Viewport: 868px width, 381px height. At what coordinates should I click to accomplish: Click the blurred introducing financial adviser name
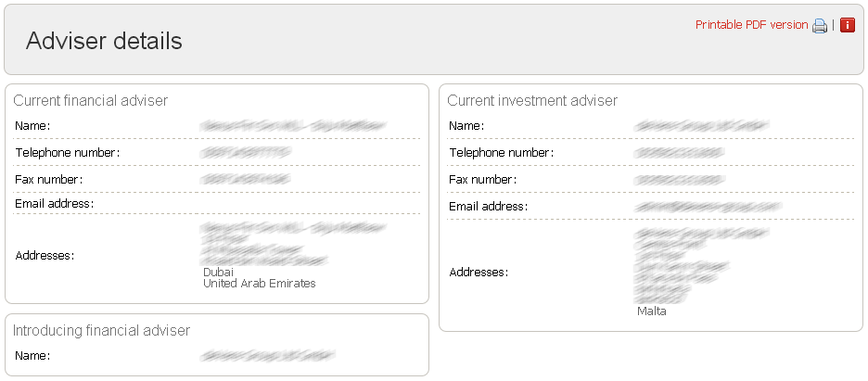point(268,356)
